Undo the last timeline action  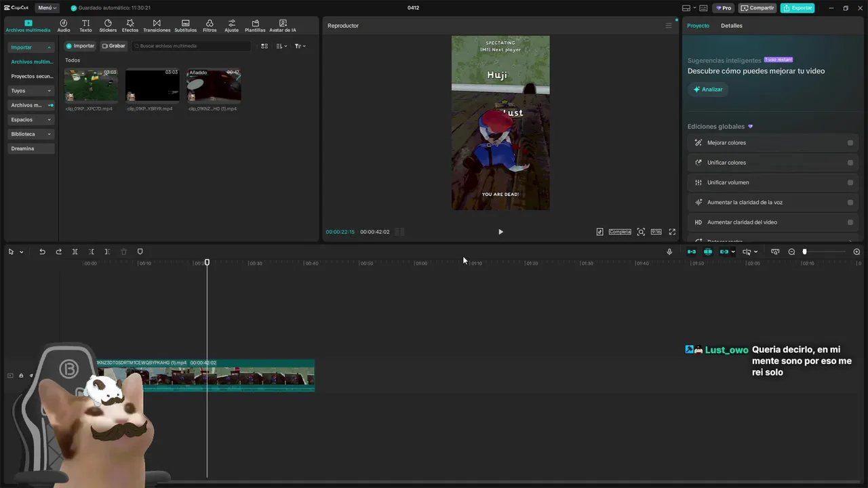42,251
